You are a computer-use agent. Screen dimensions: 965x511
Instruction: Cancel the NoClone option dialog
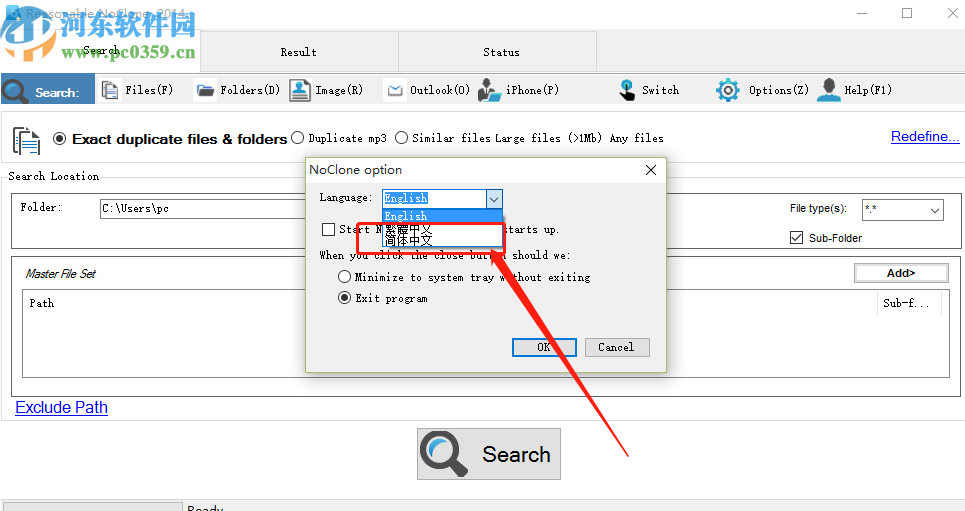click(617, 347)
